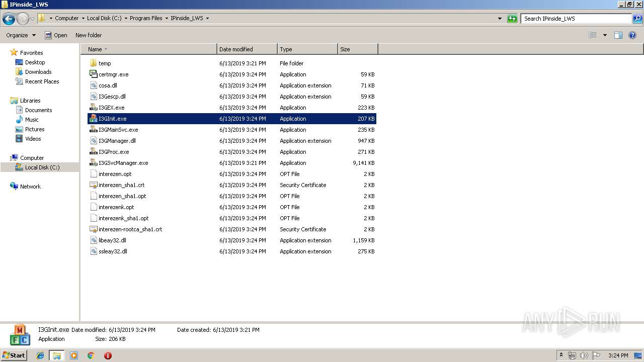Expand the dropdown arrow after Program Files breadcrumb
Image resolution: width=644 pixels, height=362 pixels.
[167, 18]
